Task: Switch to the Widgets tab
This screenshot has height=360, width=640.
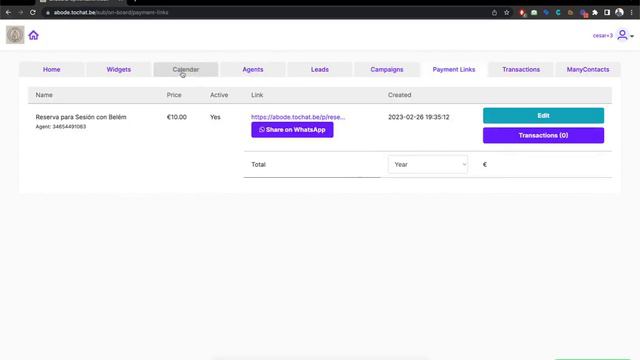Action: tap(119, 69)
